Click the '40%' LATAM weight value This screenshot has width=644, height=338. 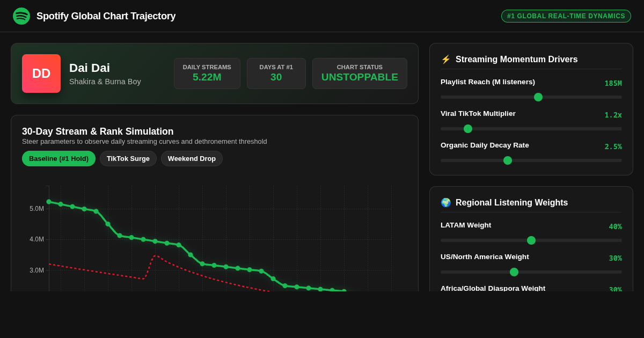tap(616, 226)
